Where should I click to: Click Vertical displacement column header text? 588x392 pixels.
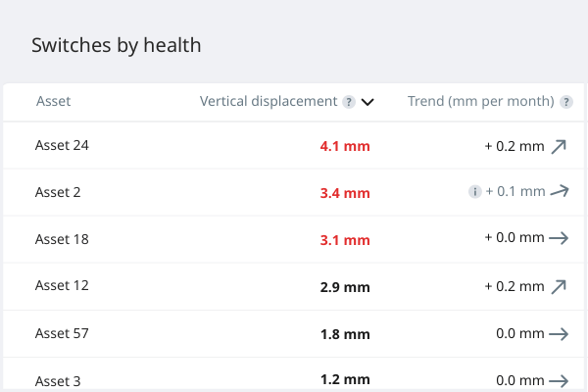coord(269,101)
